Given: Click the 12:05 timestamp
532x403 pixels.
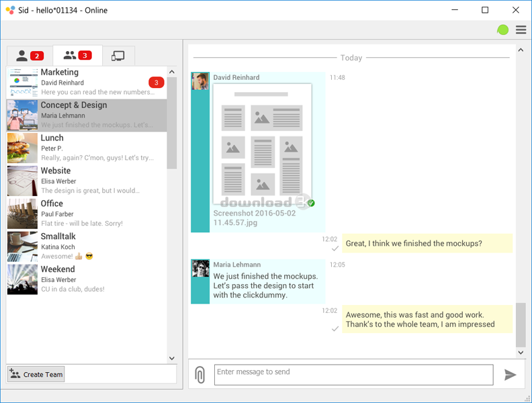Looking at the screenshot, I should coord(337,265).
